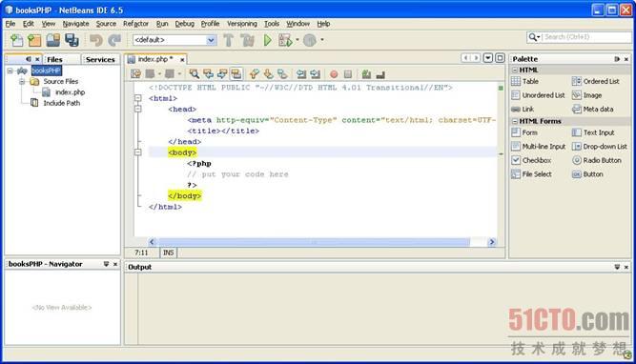Toggle the INS insert mode indicator
The height and width of the screenshot is (364, 636).
point(168,253)
